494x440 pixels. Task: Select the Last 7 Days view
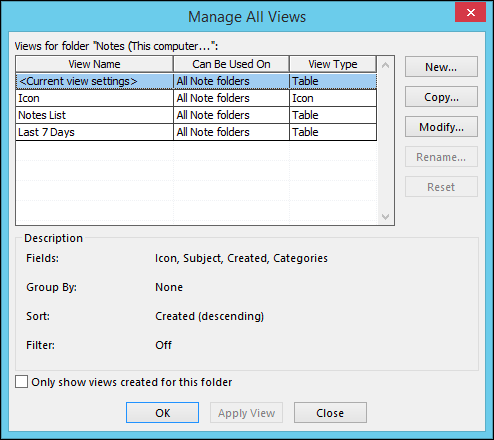coord(196,132)
